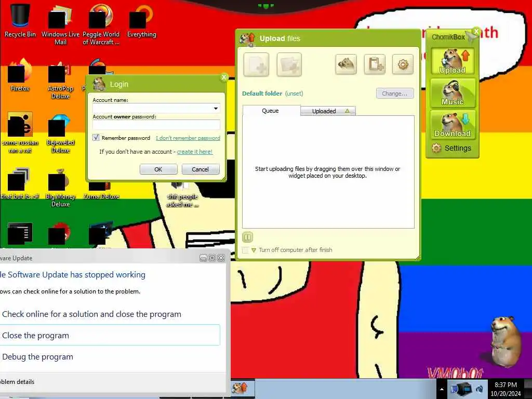Show hidden system tray icons arrow
Screen dimensions: 532x399
coord(442,389)
